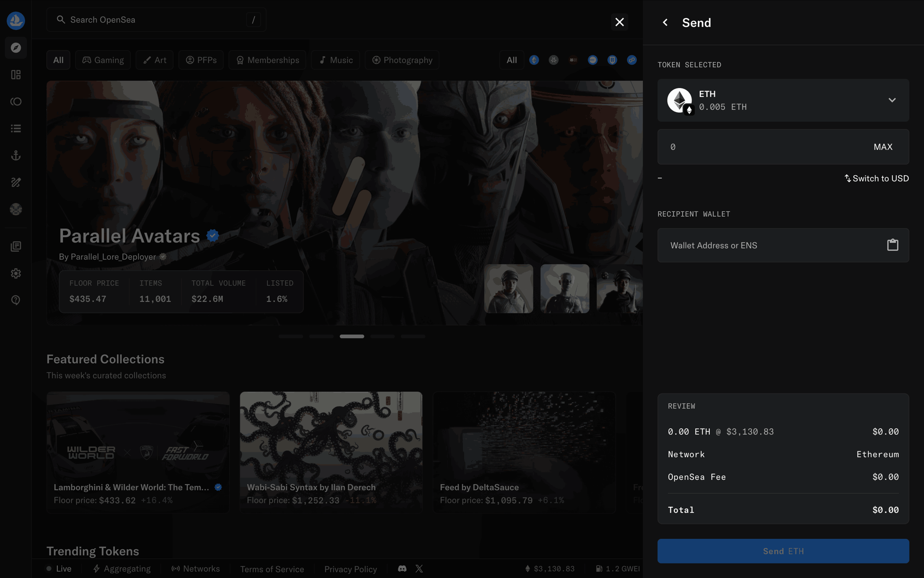The width and height of the screenshot is (924, 578).
Task: Open the activity list icon in sidebar
Action: click(x=16, y=129)
